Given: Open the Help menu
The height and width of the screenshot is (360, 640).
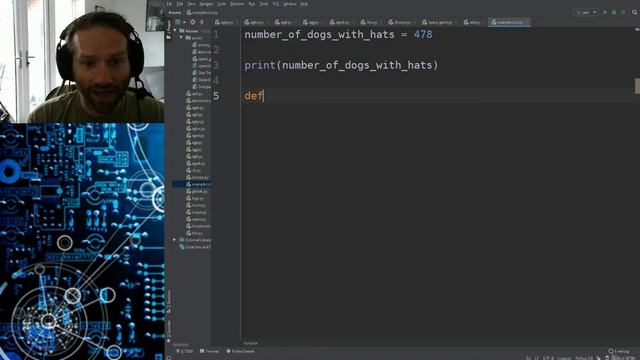Looking at the screenshot, I should [x=304, y=4].
